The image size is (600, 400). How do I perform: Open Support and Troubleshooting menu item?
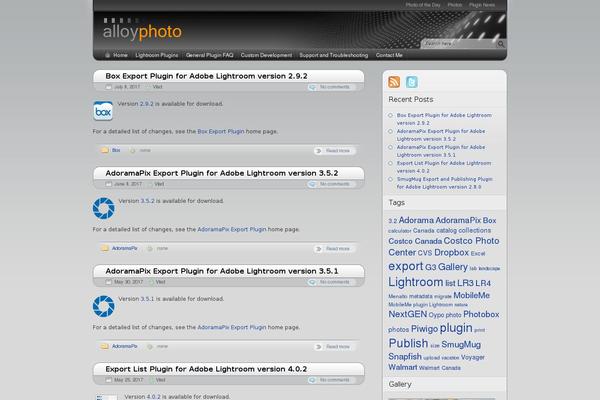334,55
